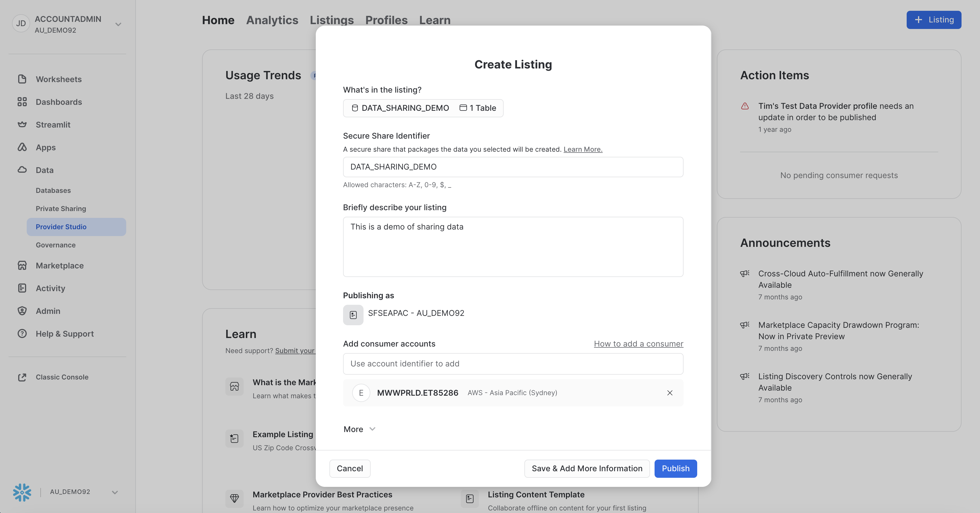Click the Worksheets icon in sidebar
Viewport: 980px width, 513px height.
pyautogui.click(x=22, y=79)
